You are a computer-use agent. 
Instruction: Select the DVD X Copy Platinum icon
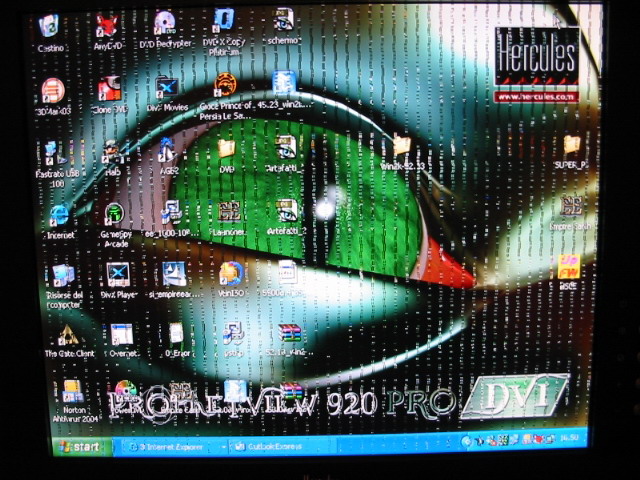click(x=223, y=21)
